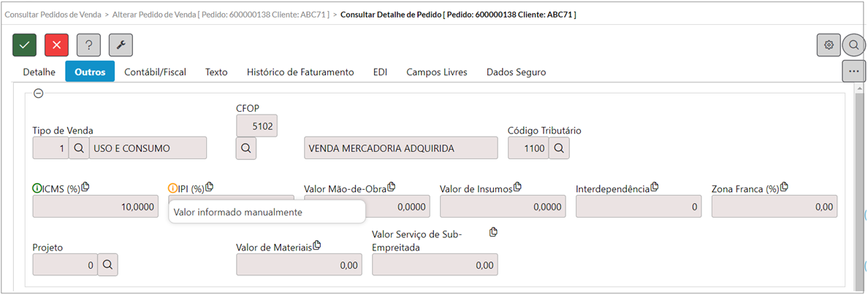Open the three dots more-tabs menu
Image resolution: width=868 pixels, height=295 pixels.
(x=853, y=72)
